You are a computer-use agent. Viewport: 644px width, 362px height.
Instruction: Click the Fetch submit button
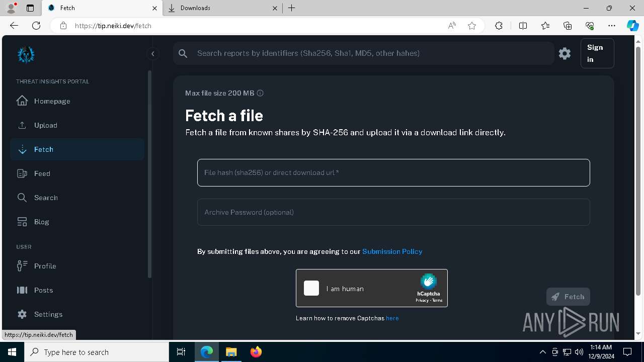pyautogui.click(x=568, y=297)
